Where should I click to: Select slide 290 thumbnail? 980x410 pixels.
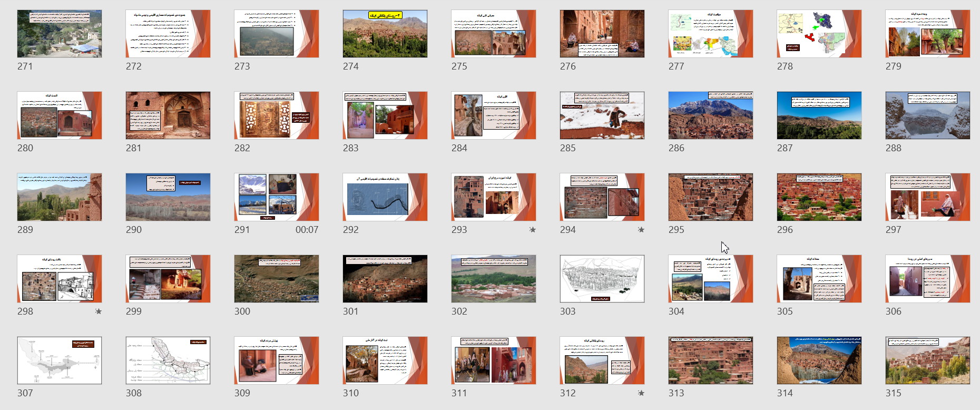click(x=168, y=197)
